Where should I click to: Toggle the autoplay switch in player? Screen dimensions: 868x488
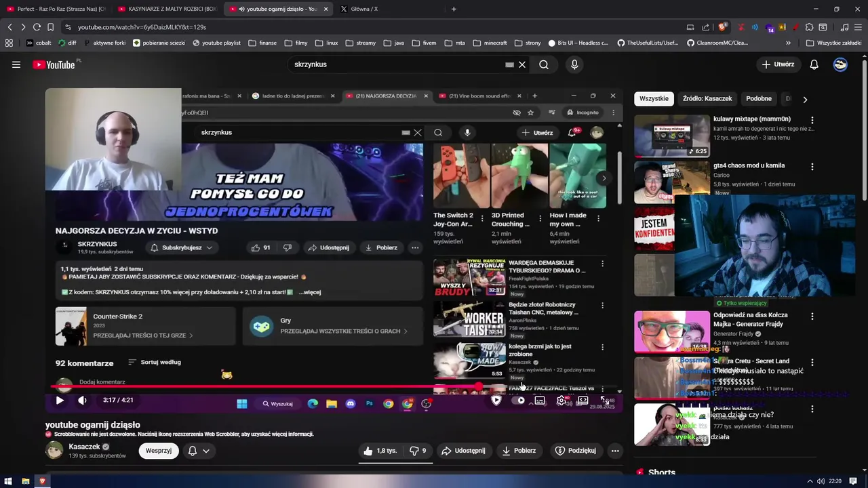tap(518, 401)
